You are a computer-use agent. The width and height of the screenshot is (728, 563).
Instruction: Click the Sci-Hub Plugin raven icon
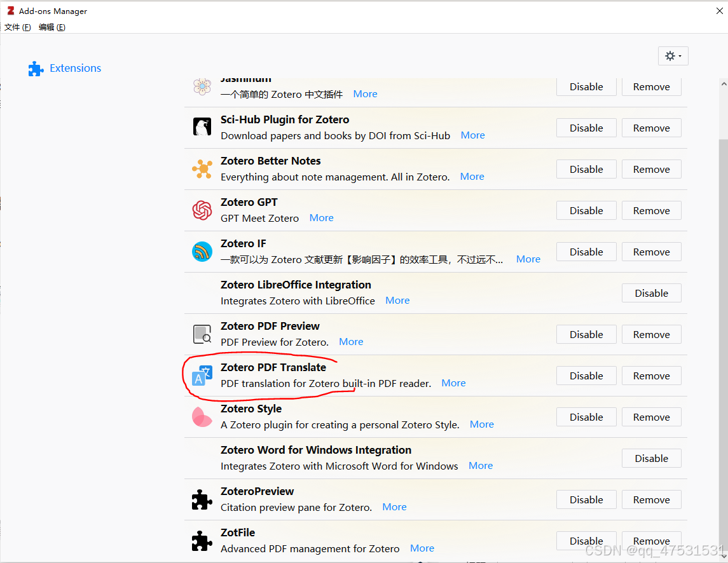point(202,126)
